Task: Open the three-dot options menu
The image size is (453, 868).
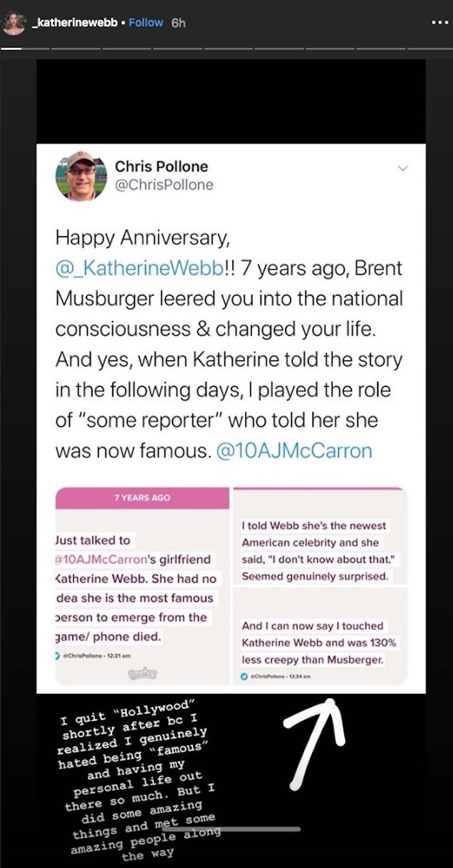Action: [x=439, y=22]
